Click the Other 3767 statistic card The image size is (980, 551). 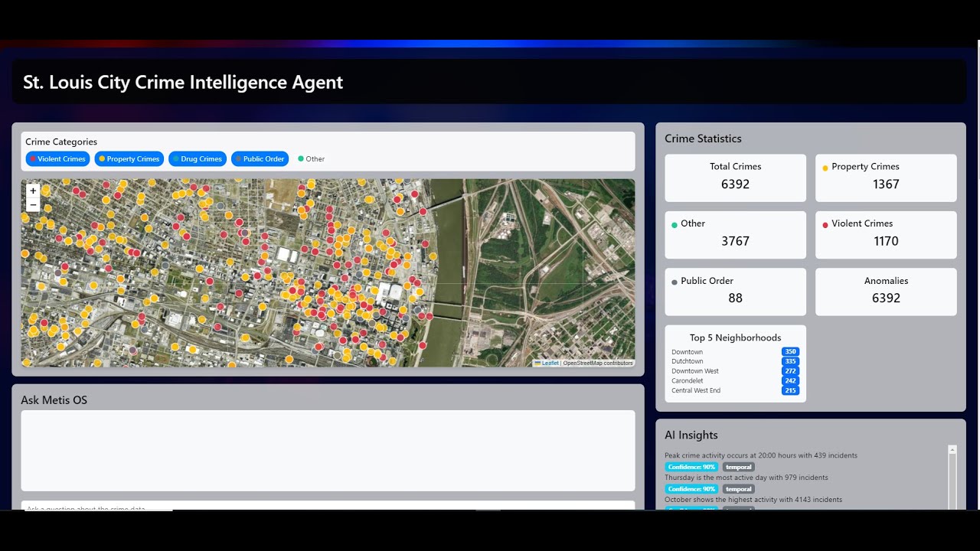(x=735, y=235)
